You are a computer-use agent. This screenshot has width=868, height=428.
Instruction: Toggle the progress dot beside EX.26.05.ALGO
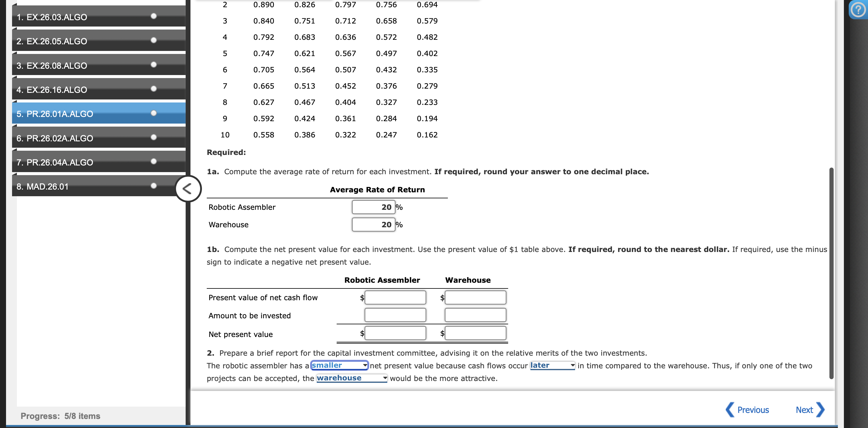coord(154,40)
